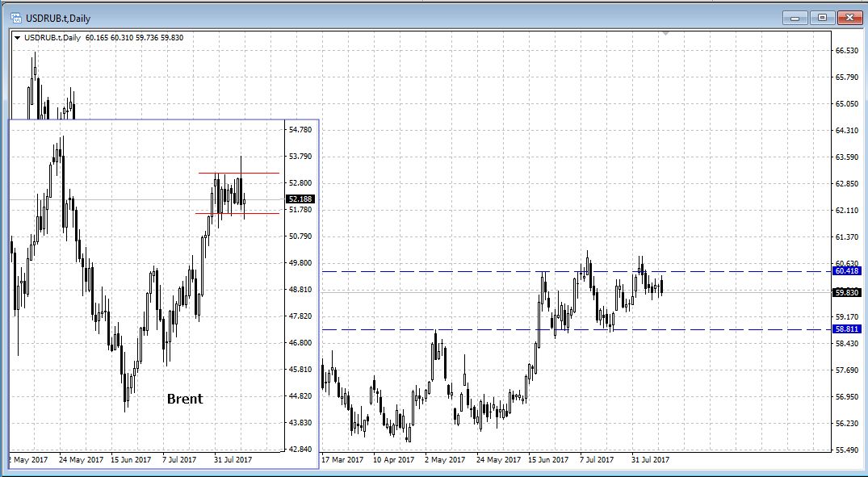Viewport: 868px width, 477px height.
Task: Click the current price label 59.830
Action: (x=846, y=293)
